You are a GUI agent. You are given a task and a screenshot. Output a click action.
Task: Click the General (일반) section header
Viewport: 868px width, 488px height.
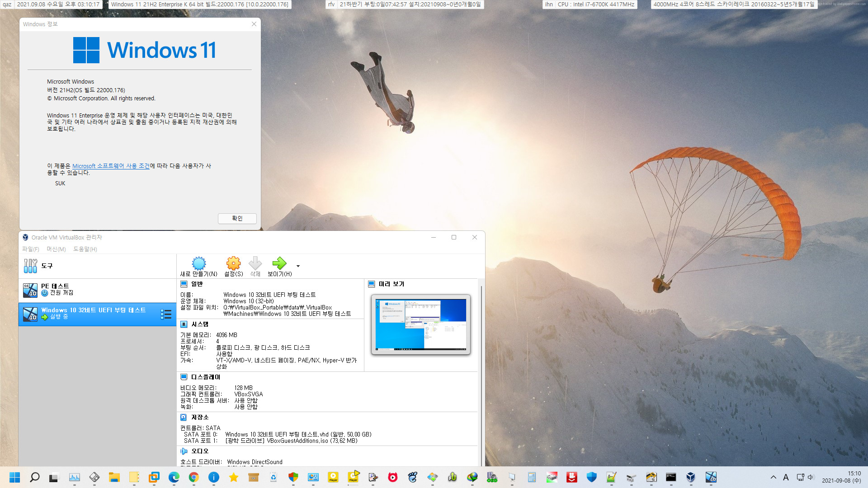197,284
